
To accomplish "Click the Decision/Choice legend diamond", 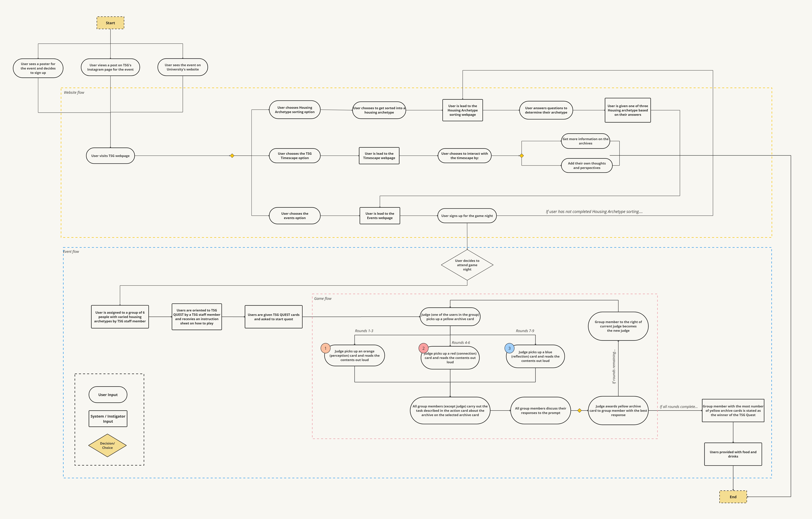I will click(x=108, y=446).
